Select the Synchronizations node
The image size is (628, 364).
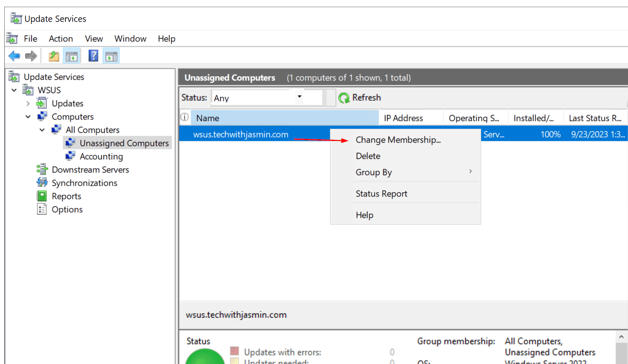(x=85, y=183)
